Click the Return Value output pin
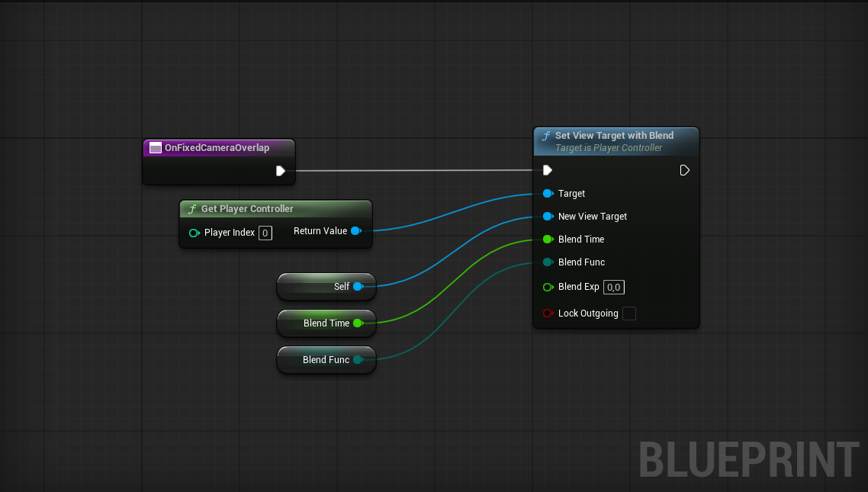Image resolution: width=868 pixels, height=492 pixels. click(355, 231)
